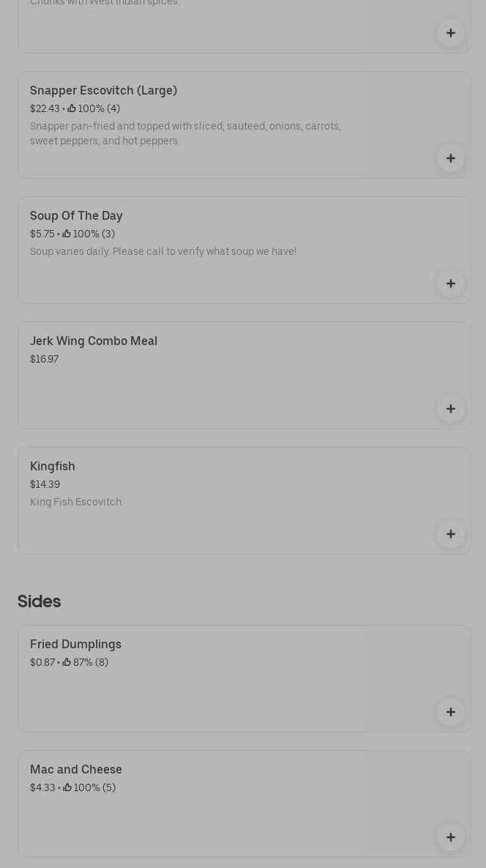This screenshot has width=486, height=868.
Task: Click plus button on top partially visible item
Action: (450, 33)
